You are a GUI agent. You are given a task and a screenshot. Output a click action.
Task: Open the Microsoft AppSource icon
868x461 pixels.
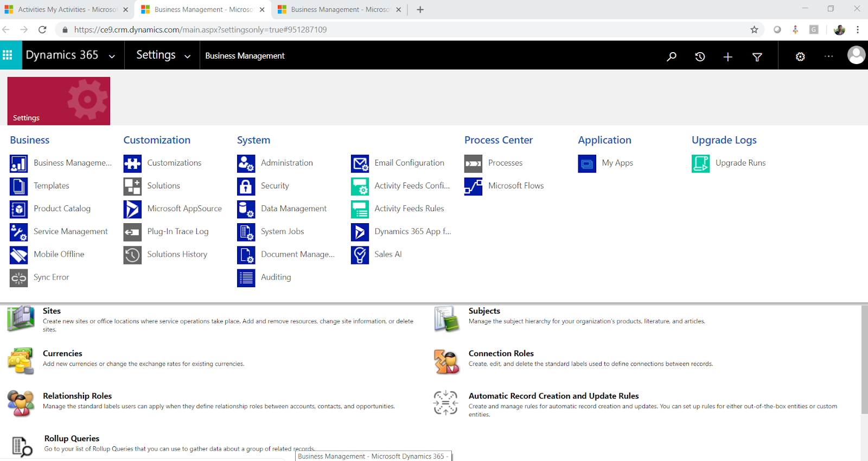click(132, 209)
